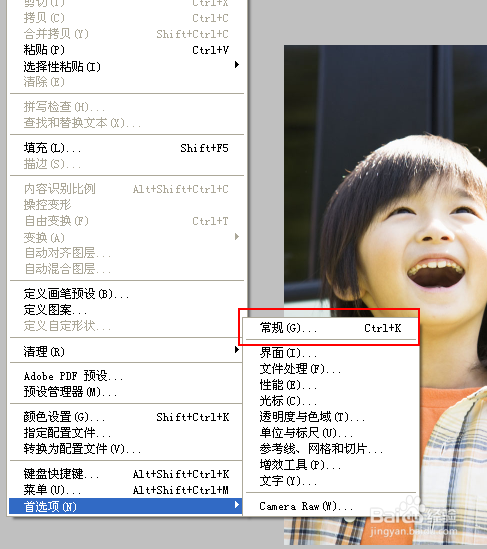Open 增效工具(P)... preferences

pos(331,465)
